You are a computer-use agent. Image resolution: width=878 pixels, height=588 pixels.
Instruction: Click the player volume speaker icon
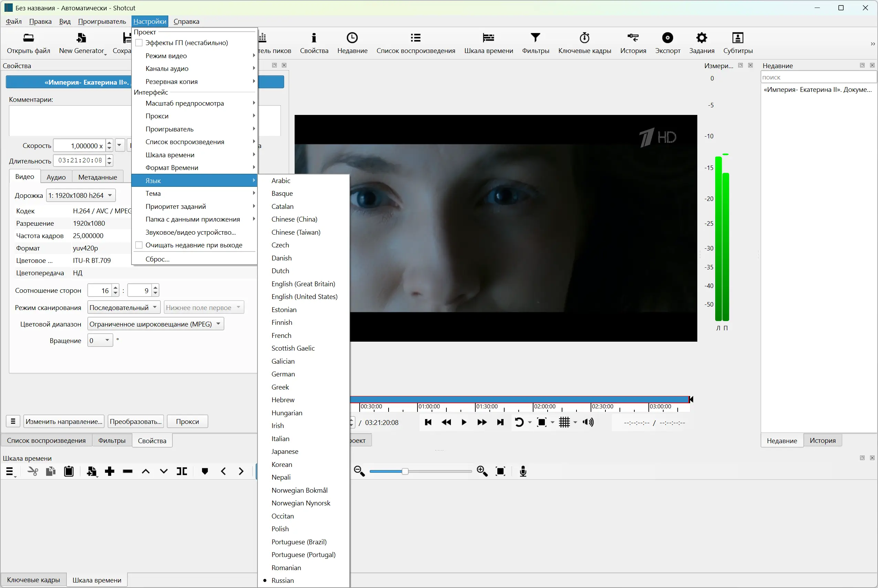pos(588,422)
